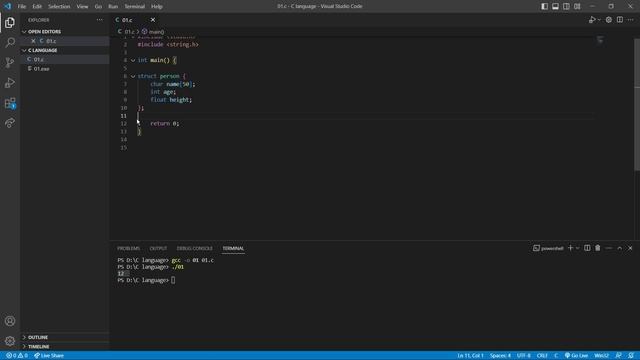Open the Run menu
640x360 pixels.
coord(113,6)
